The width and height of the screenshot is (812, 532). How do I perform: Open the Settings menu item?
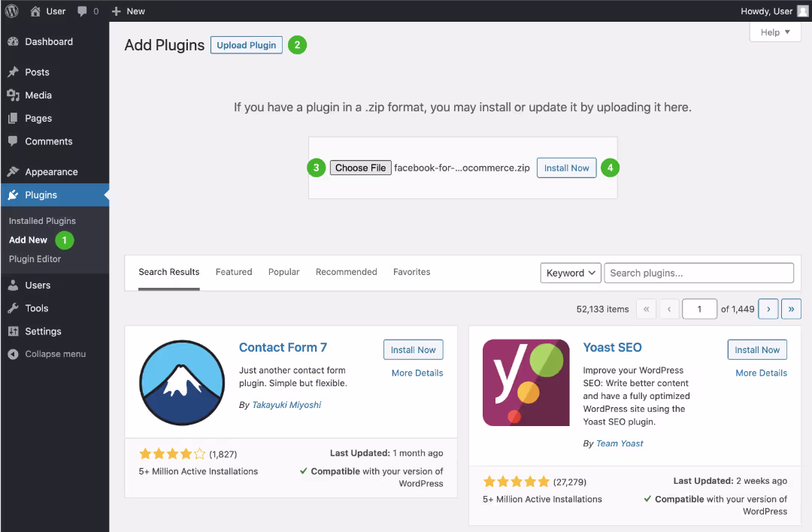click(x=54, y=331)
